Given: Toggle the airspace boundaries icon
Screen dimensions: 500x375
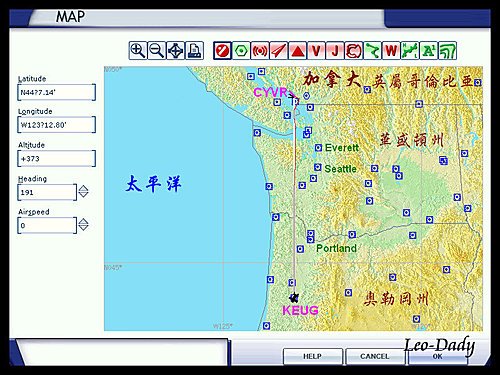Looking at the screenshot, I should click(354, 51).
